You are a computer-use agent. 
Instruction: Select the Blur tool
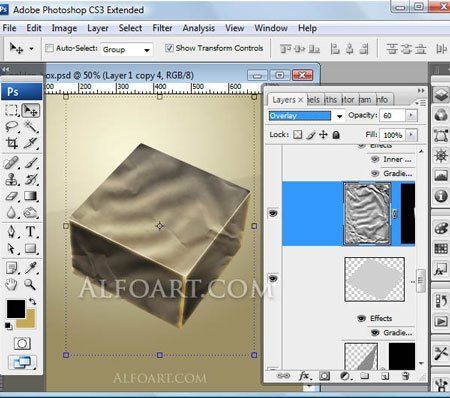12,212
